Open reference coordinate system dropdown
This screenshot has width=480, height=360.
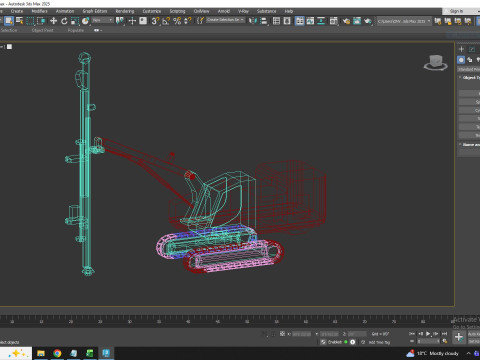point(103,20)
